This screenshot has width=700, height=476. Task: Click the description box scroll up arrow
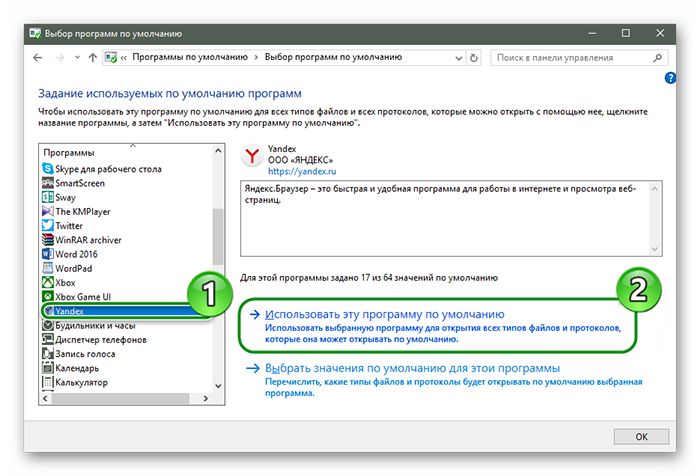coord(654,189)
